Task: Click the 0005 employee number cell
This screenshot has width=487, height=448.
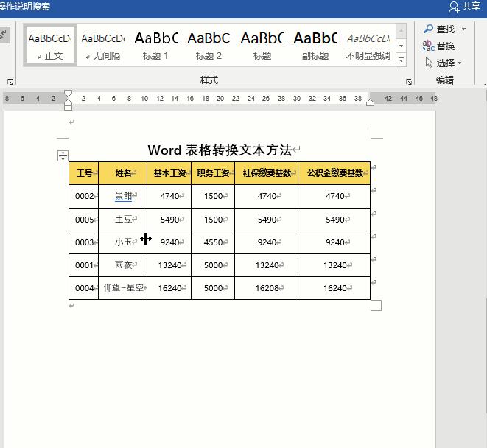Action: point(83,220)
